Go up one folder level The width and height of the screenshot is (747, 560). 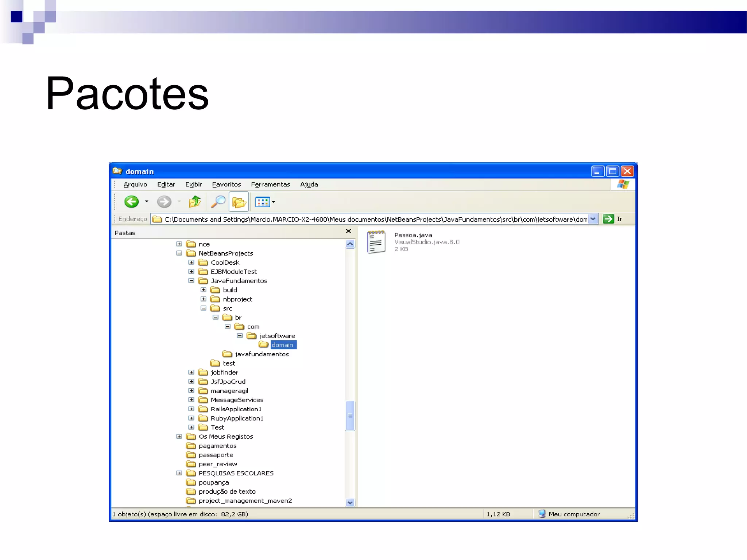195,202
